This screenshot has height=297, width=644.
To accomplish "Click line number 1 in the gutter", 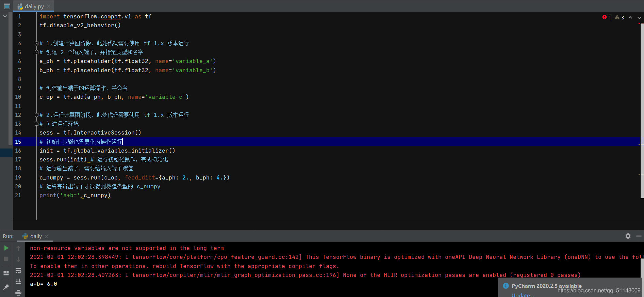I will click(19, 16).
